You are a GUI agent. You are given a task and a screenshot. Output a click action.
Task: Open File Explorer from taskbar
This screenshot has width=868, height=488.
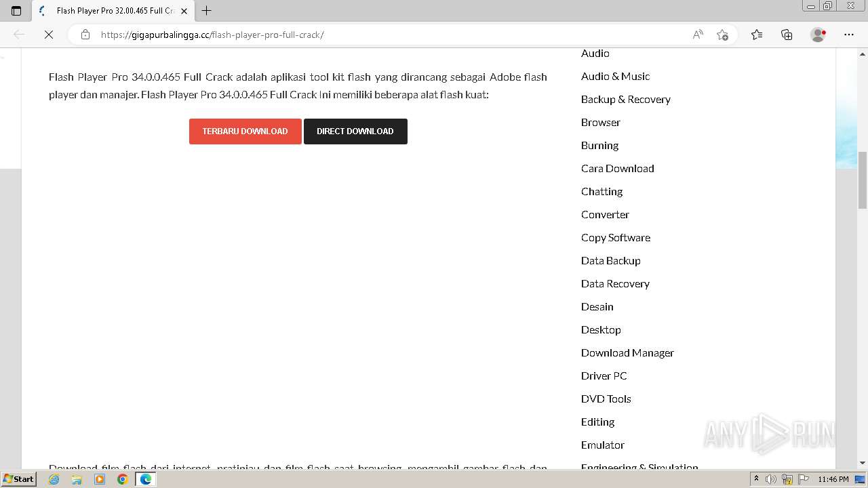click(x=77, y=479)
